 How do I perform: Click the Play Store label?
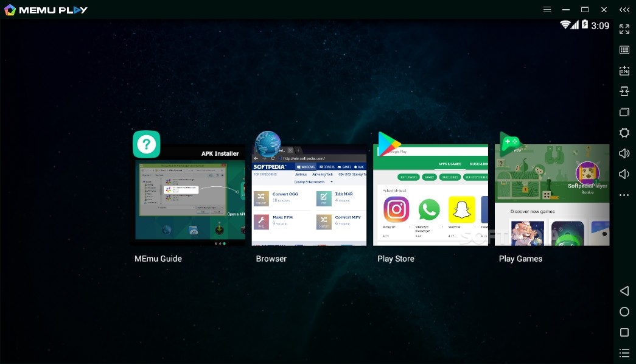point(396,259)
